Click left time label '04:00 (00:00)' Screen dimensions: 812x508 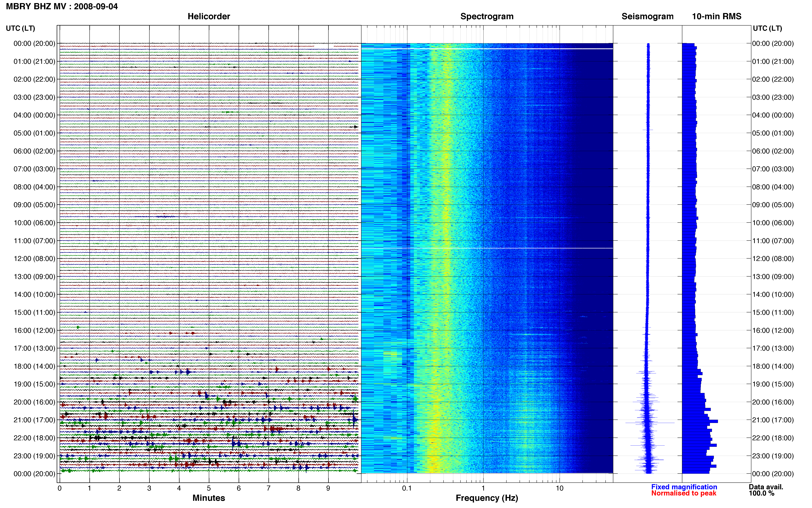34,115
